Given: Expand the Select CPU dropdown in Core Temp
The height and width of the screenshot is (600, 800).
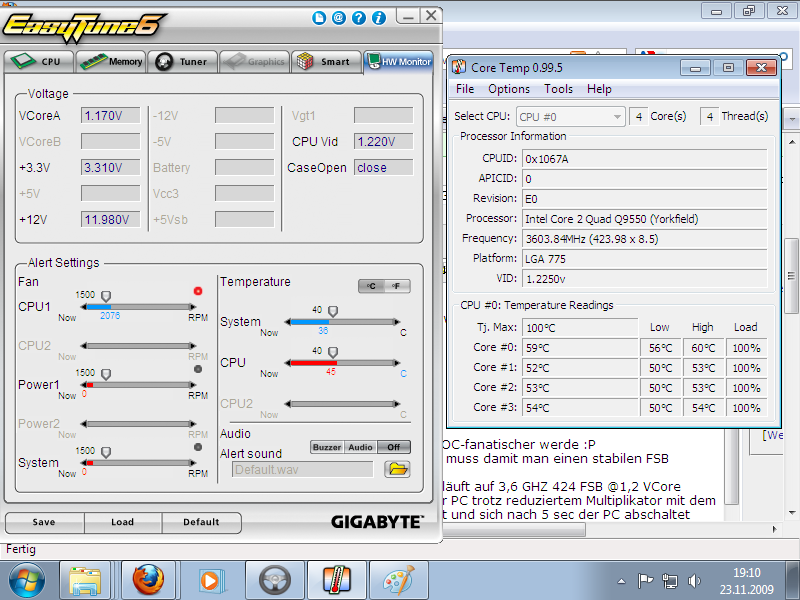Looking at the screenshot, I should 570,117.
